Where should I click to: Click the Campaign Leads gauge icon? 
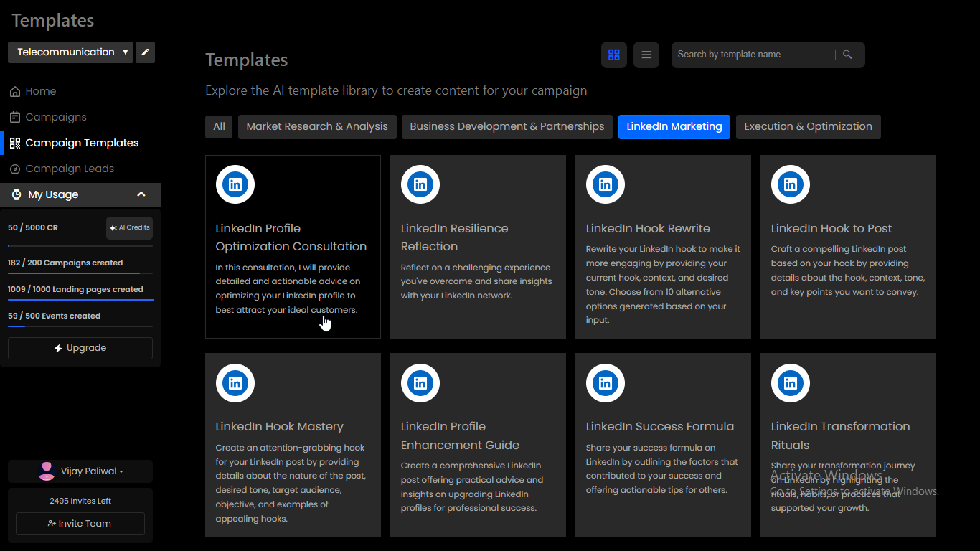(x=15, y=169)
